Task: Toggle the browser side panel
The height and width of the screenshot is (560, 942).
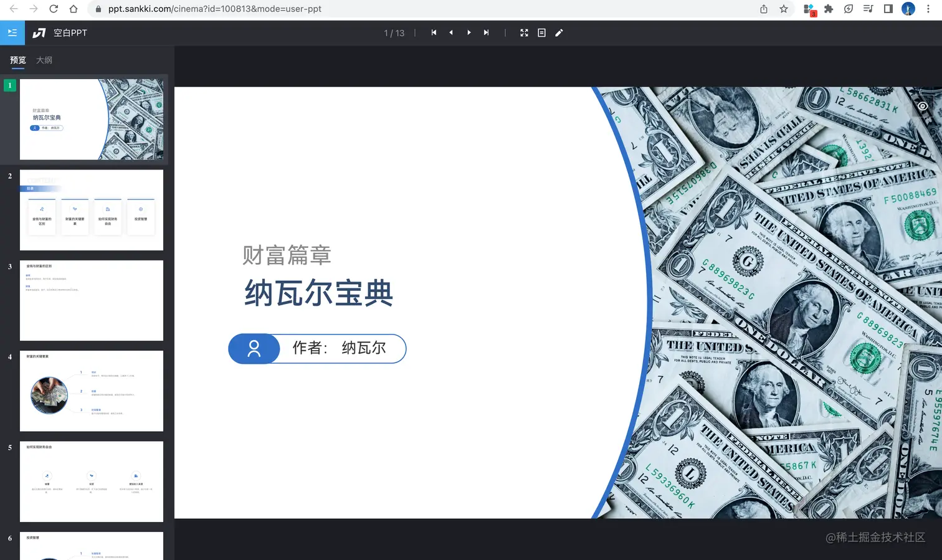Action: click(888, 9)
